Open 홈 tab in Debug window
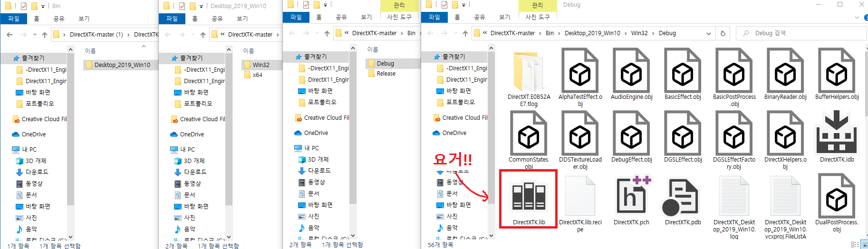Screen dimensions: 868x249 pyautogui.click(x=457, y=17)
